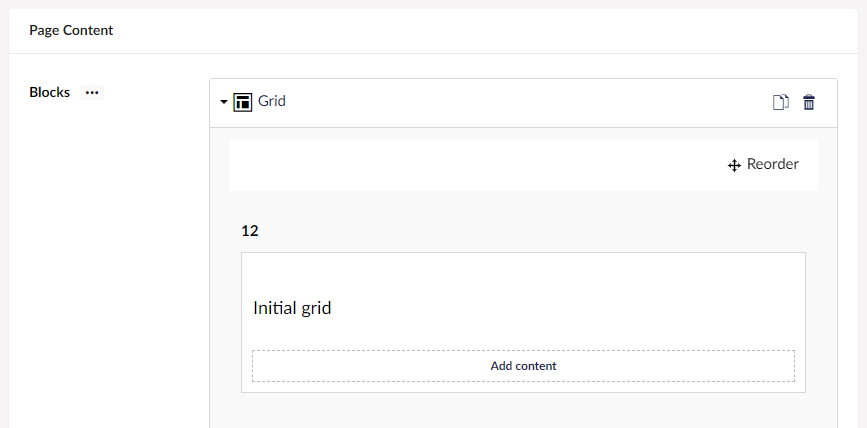This screenshot has height=428, width=867.
Task: Copy the Grid block to clipboard
Action: (780, 102)
